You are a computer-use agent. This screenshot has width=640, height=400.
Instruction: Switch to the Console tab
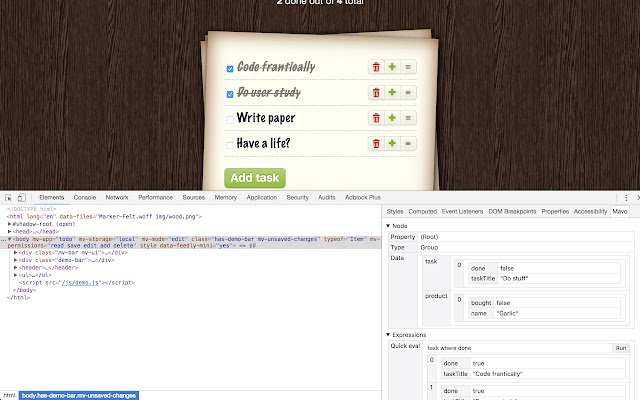tap(85, 198)
